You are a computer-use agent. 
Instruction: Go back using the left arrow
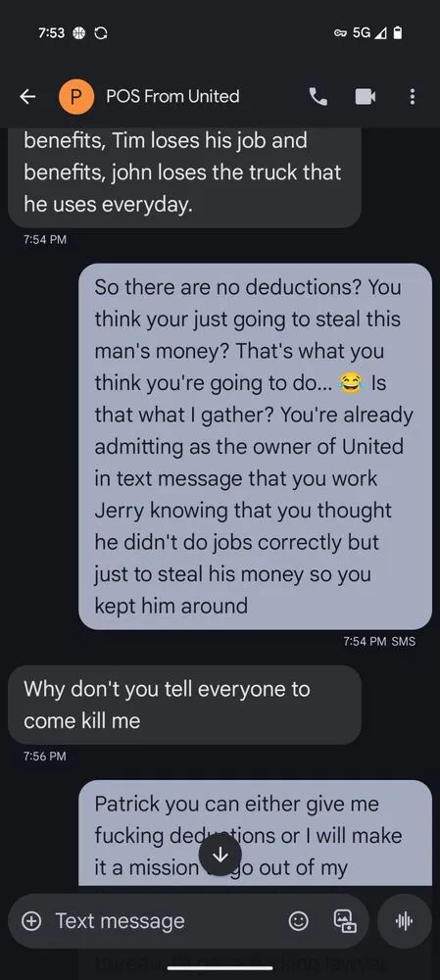pos(26,96)
